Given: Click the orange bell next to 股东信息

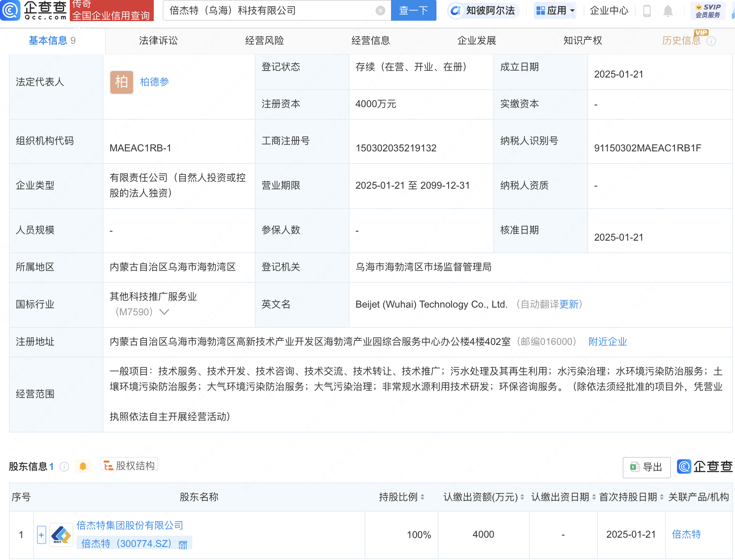Looking at the screenshot, I should tap(83, 466).
